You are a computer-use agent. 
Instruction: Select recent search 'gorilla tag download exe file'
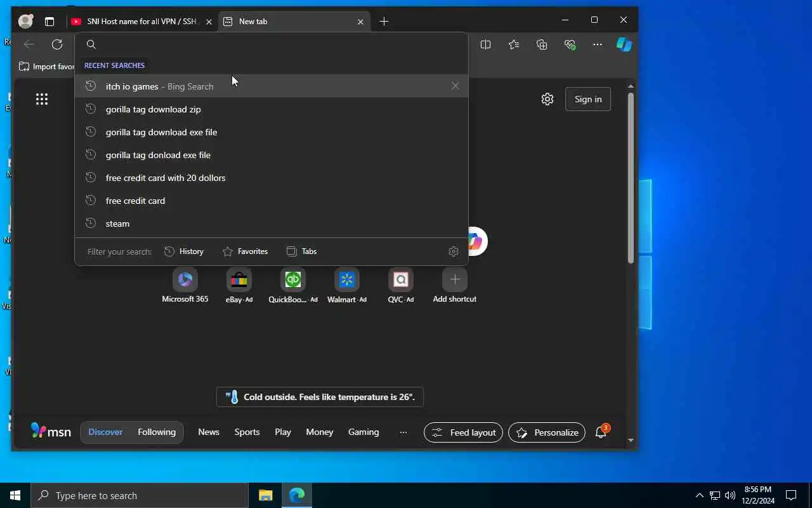272,132
